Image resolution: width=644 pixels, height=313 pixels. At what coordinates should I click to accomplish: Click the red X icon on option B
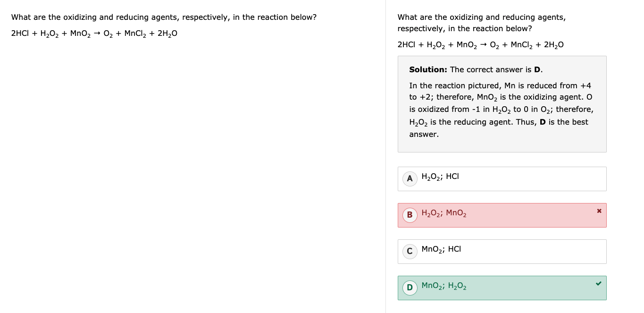pos(599,211)
